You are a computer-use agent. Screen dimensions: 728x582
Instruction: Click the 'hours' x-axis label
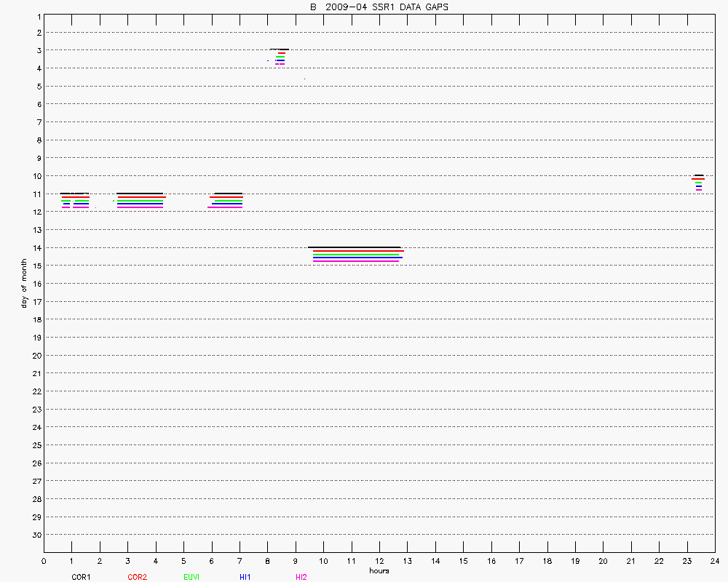pyautogui.click(x=379, y=570)
